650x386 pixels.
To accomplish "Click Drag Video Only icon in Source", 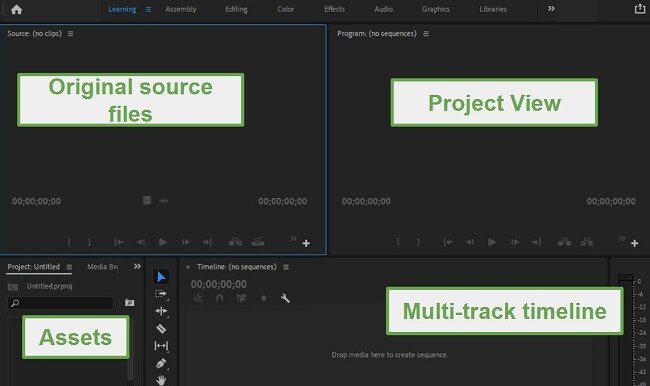I will [147, 201].
